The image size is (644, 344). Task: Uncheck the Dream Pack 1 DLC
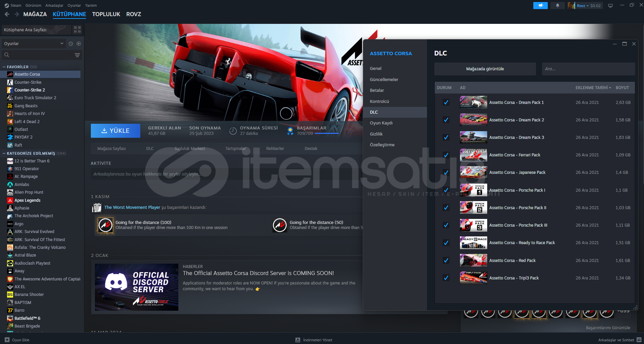pyautogui.click(x=446, y=102)
